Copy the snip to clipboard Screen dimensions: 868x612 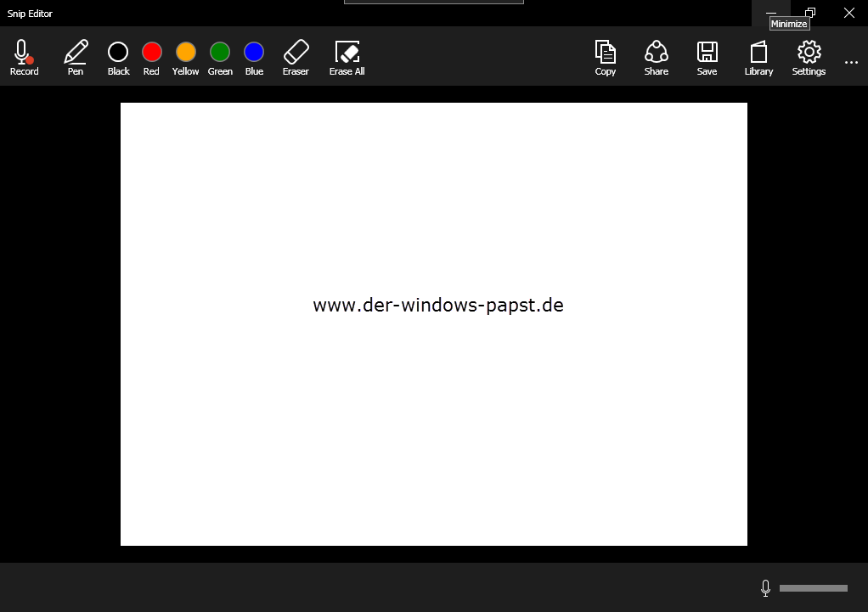pyautogui.click(x=605, y=56)
